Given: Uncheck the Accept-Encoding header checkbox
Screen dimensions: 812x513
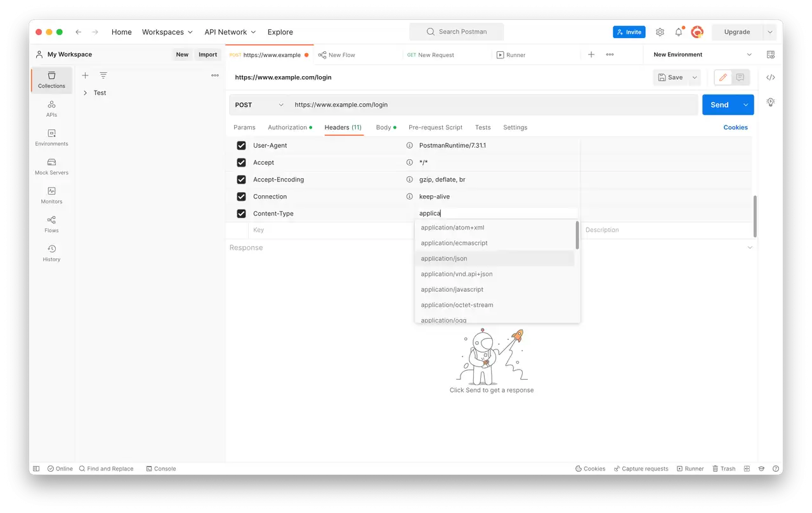Looking at the screenshot, I should (241, 179).
